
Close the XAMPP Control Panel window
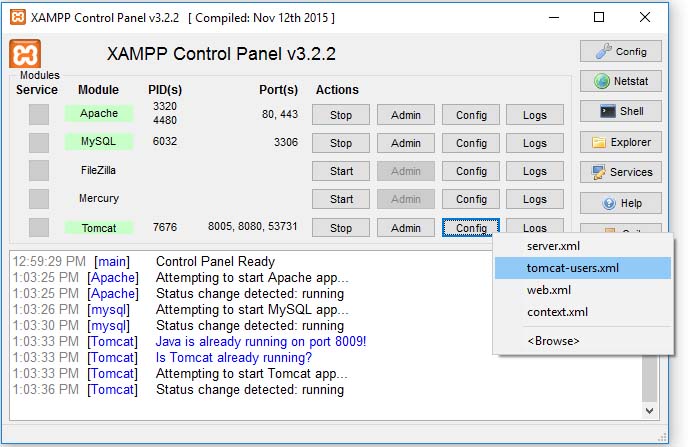pos(645,18)
